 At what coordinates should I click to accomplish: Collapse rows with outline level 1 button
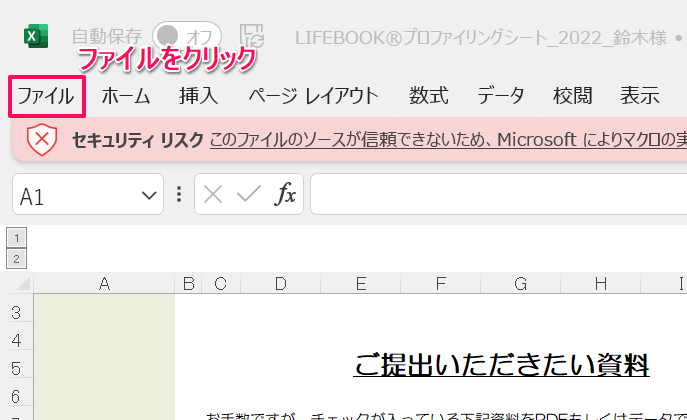[15, 238]
